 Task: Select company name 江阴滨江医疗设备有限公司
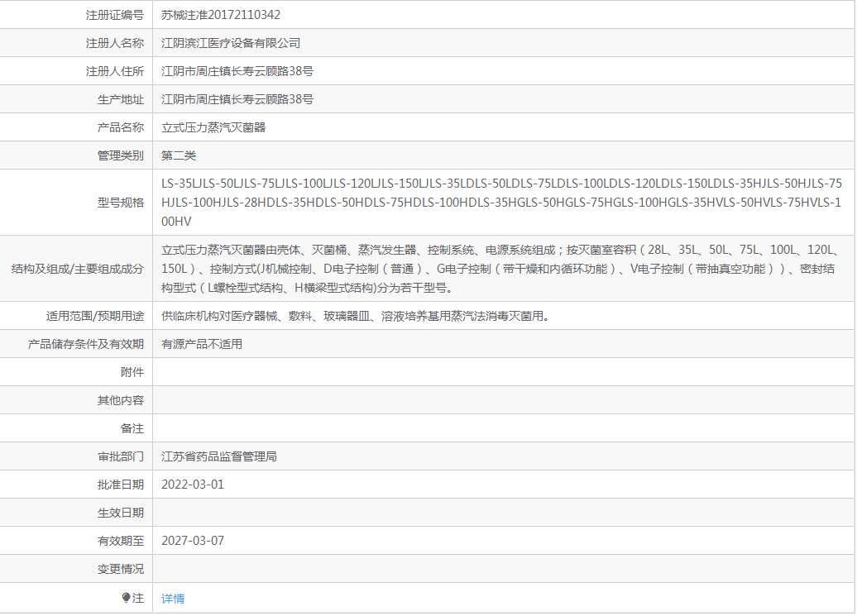(231, 43)
